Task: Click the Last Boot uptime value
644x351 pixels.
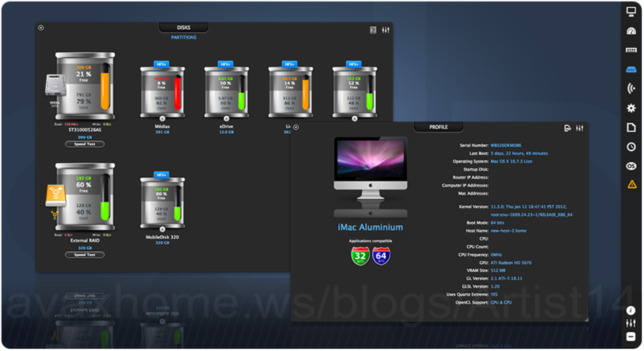Action: 519,153
